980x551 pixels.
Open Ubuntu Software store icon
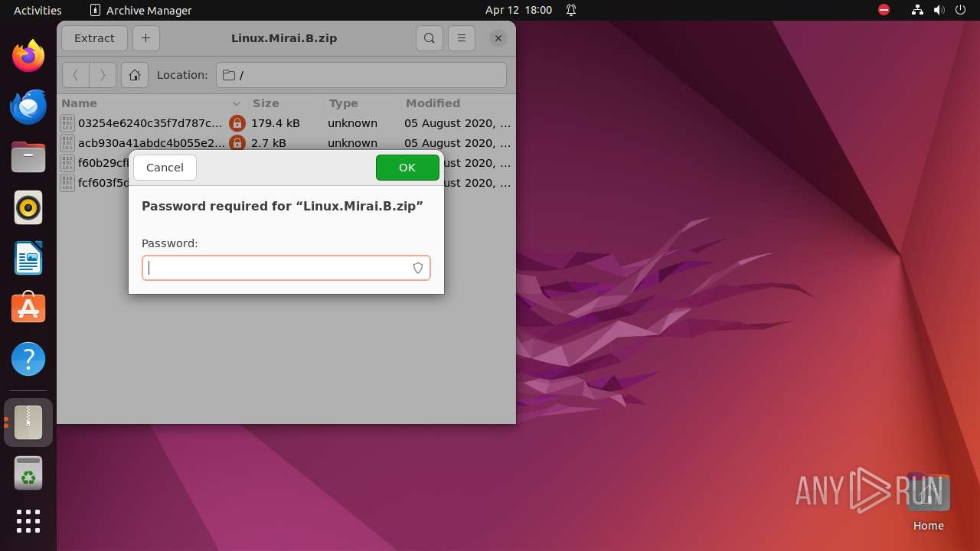click(x=28, y=308)
